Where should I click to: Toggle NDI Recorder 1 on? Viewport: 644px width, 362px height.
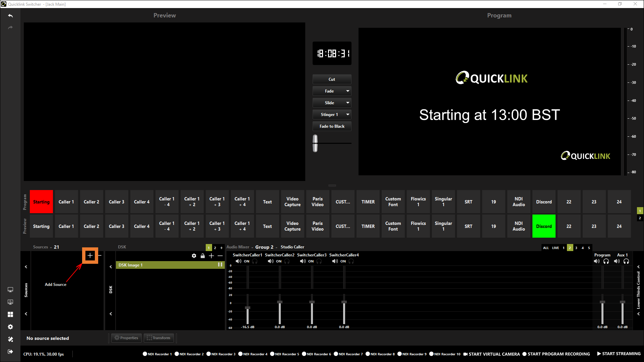(145, 354)
